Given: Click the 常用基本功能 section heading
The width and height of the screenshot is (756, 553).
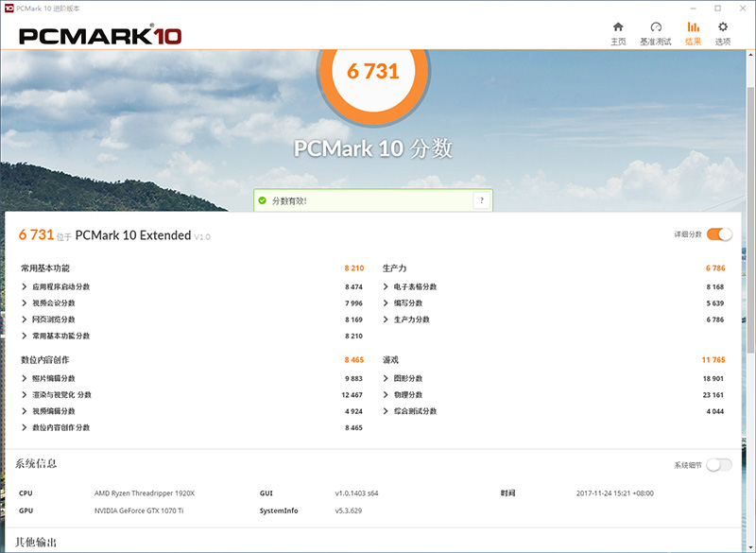Looking at the screenshot, I should 45,268.
